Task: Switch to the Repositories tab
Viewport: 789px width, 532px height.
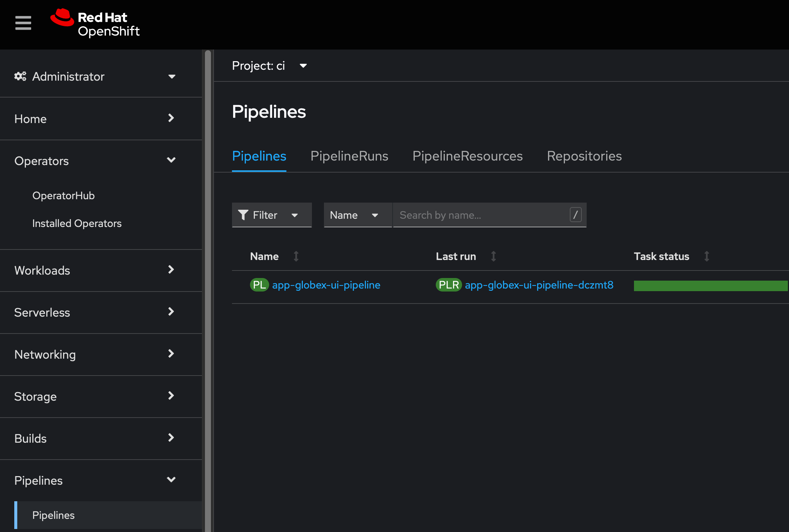Action: (584, 156)
